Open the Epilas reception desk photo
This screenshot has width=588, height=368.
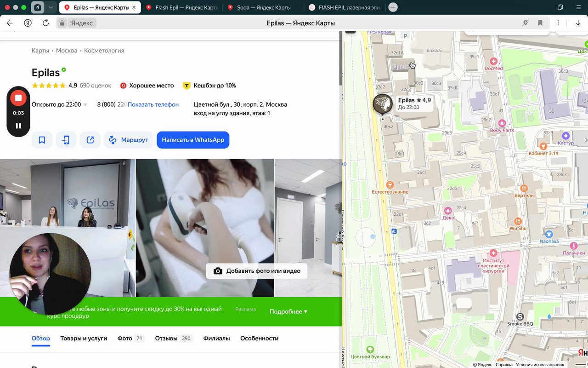[x=68, y=228]
